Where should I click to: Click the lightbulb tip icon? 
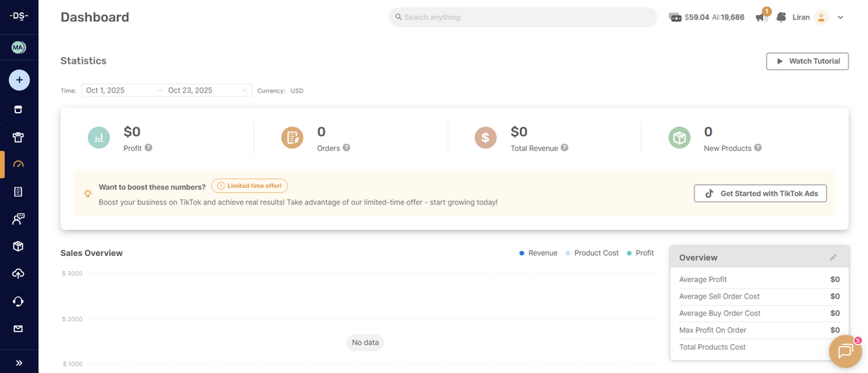[88, 194]
